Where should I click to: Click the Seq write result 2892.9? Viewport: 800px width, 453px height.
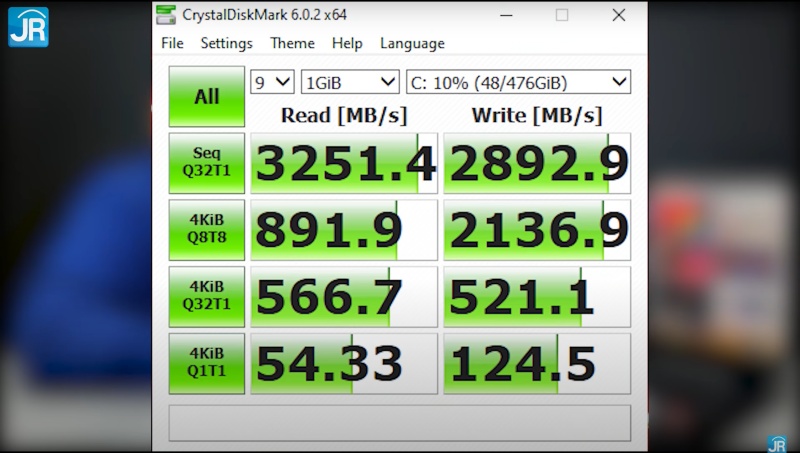pyautogui.click(x=537, y=163)
